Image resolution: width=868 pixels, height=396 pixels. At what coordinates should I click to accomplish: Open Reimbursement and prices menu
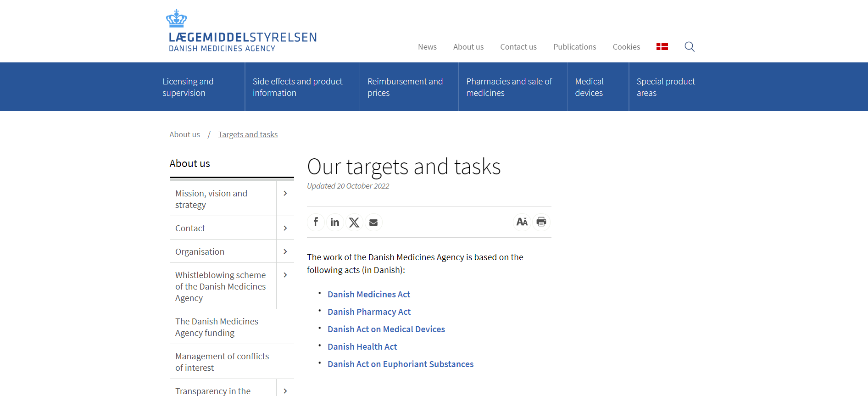point(405,87)
